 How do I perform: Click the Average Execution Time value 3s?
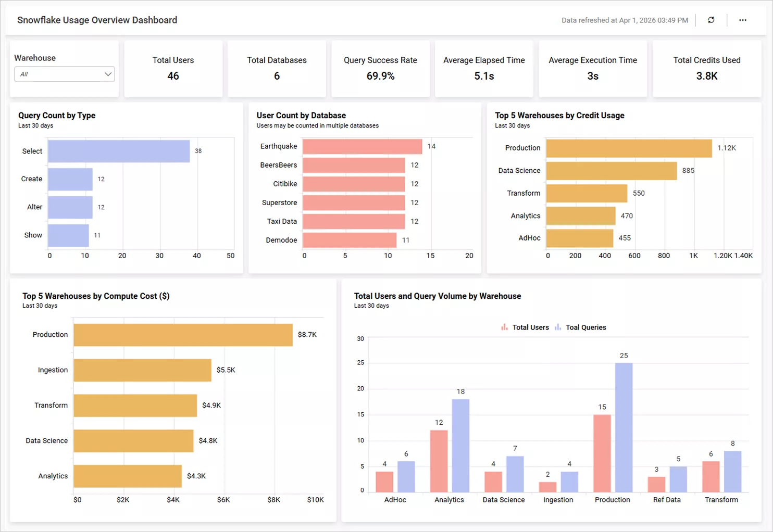[x=593, y=76]
